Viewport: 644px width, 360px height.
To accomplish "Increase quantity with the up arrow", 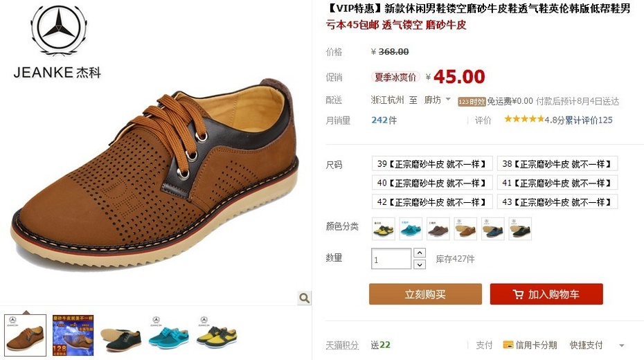I will 420,253.
